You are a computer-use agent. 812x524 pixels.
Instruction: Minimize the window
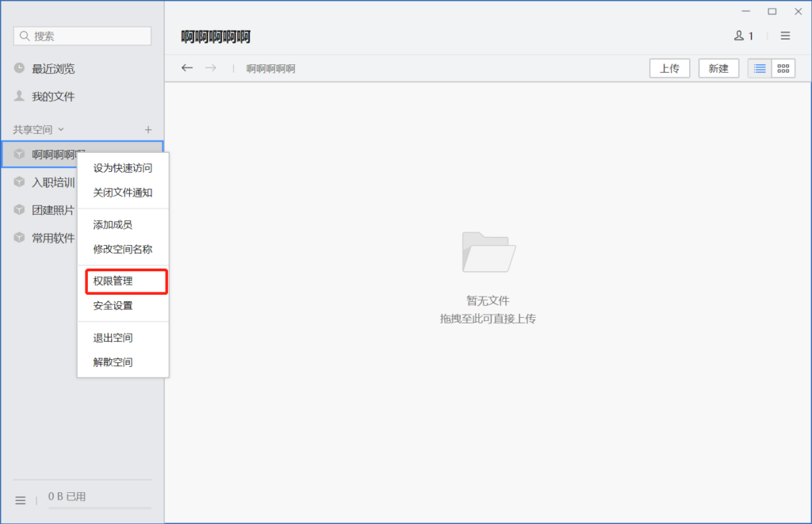click(745, 11)
